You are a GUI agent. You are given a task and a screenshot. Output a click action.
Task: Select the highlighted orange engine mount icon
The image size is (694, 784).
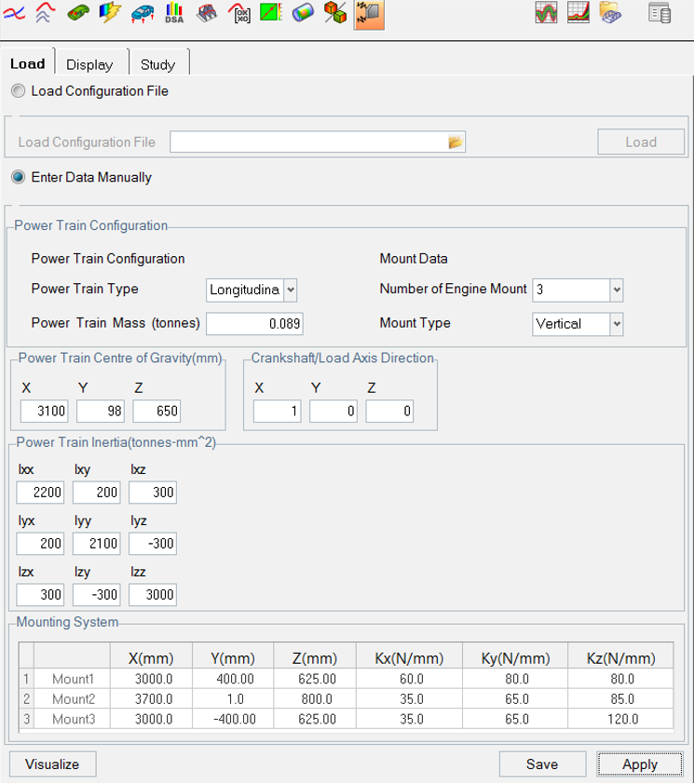[368, 13]
